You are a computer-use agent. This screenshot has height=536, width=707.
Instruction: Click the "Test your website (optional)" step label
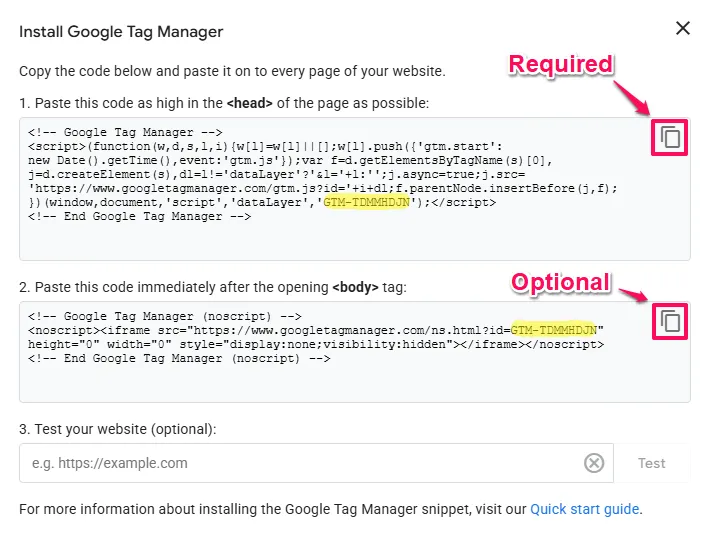(117, 429)
